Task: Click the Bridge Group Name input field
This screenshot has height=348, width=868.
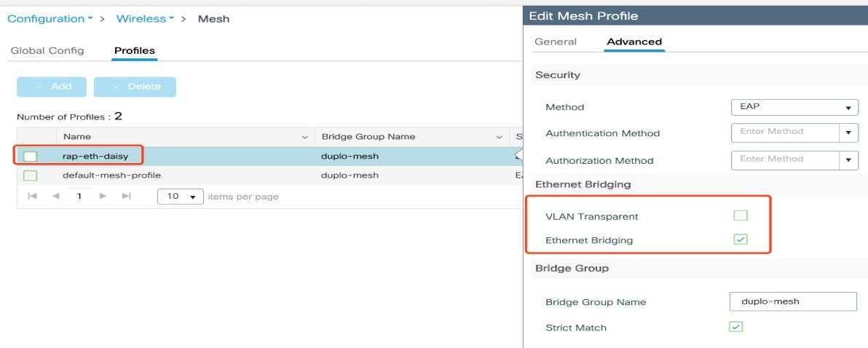Action: coord(793,301)
